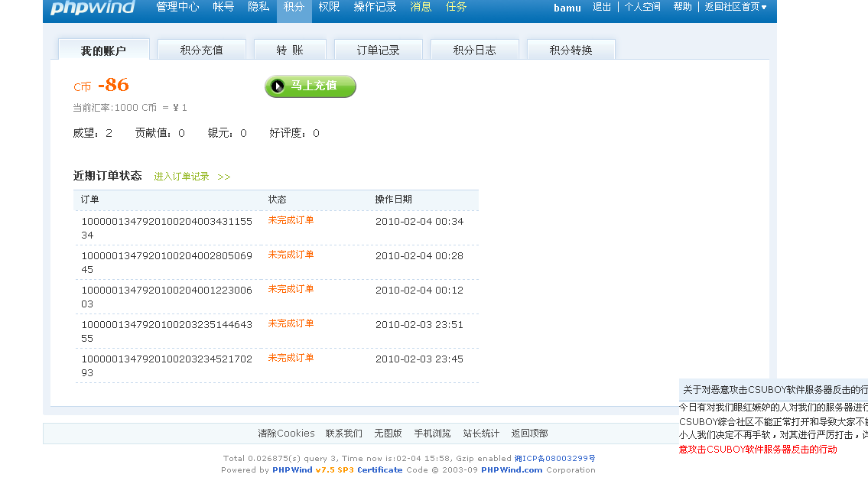868x484 pixels.
Task: Click the green 马上充值 recharge button
Action: (310, 86)
